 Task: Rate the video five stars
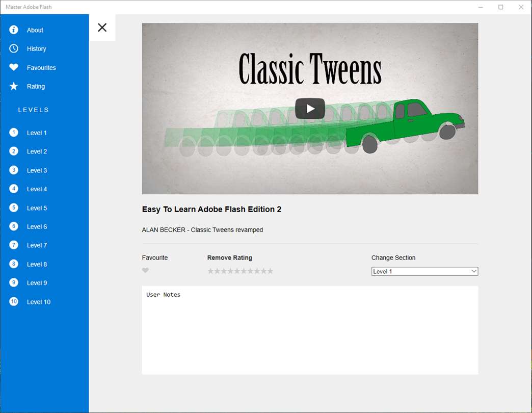(237, 271)
